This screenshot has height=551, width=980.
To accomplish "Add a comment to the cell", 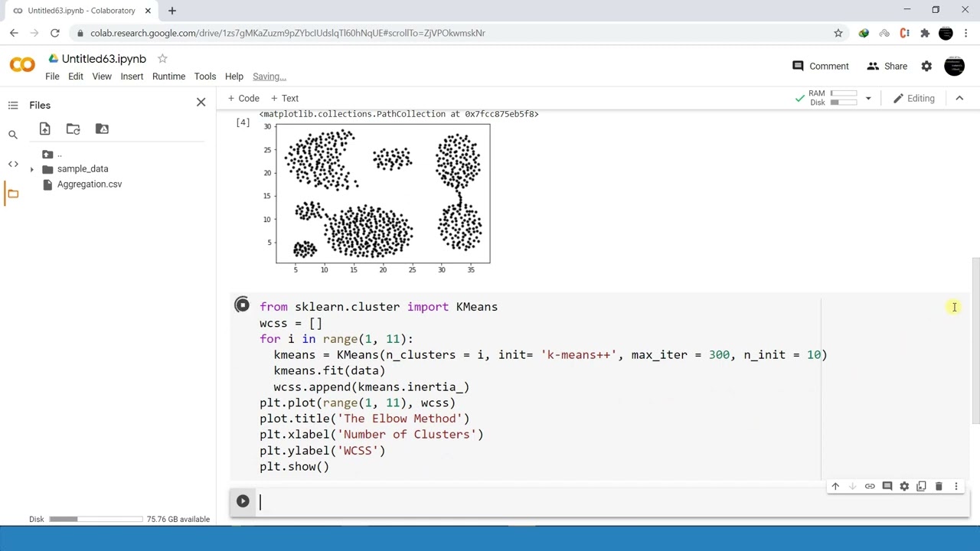I will pos(887,487).
